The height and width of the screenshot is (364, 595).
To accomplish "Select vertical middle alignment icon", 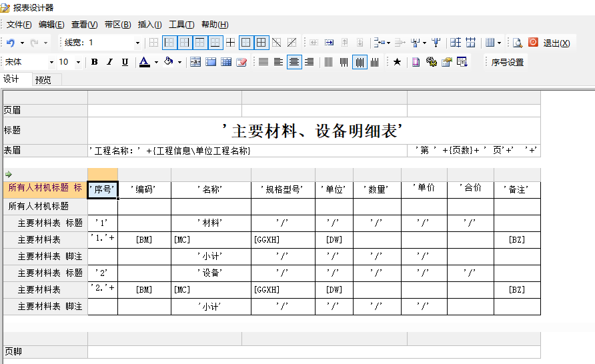I will [360, 62].
